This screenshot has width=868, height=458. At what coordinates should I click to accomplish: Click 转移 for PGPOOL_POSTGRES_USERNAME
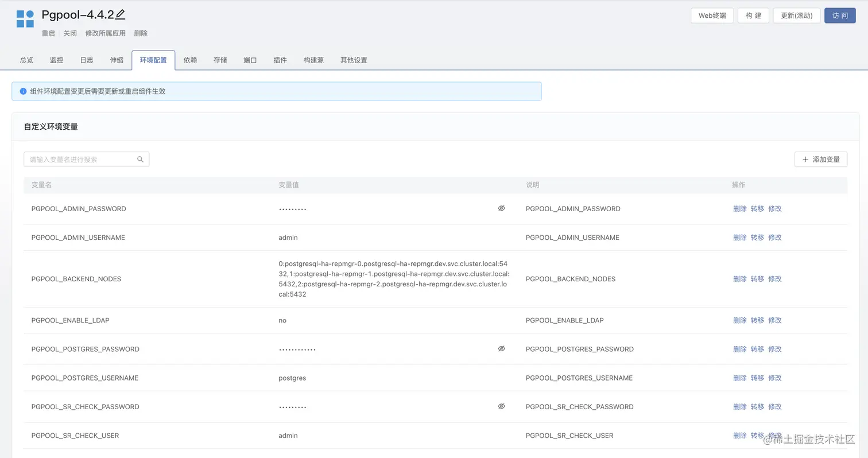pos(757,378)
